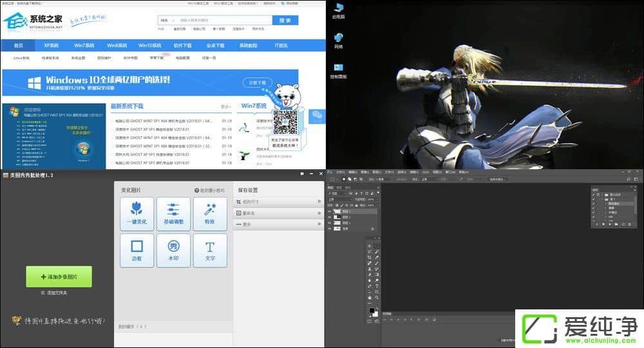
Task: Go to the 软件下载 navigation tab
Action: pyautogui.click(x=182, y=46)
